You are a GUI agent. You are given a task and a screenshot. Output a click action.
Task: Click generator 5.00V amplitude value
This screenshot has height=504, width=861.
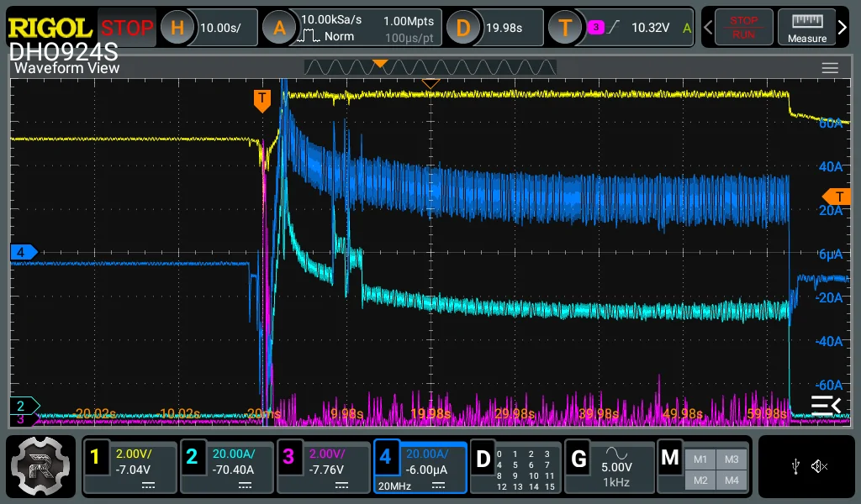coord(616,467)
